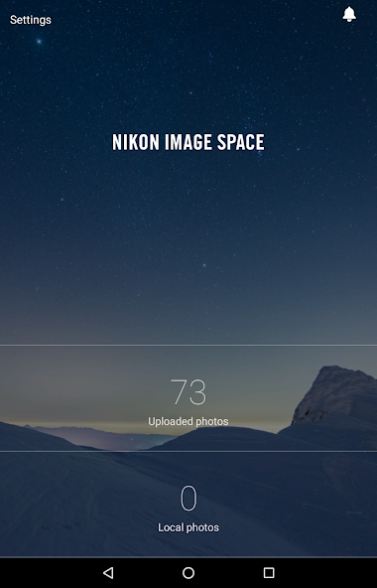377x588 pixels.
Task: Tap the notifications bell icon
Action: tap(349, 14)
